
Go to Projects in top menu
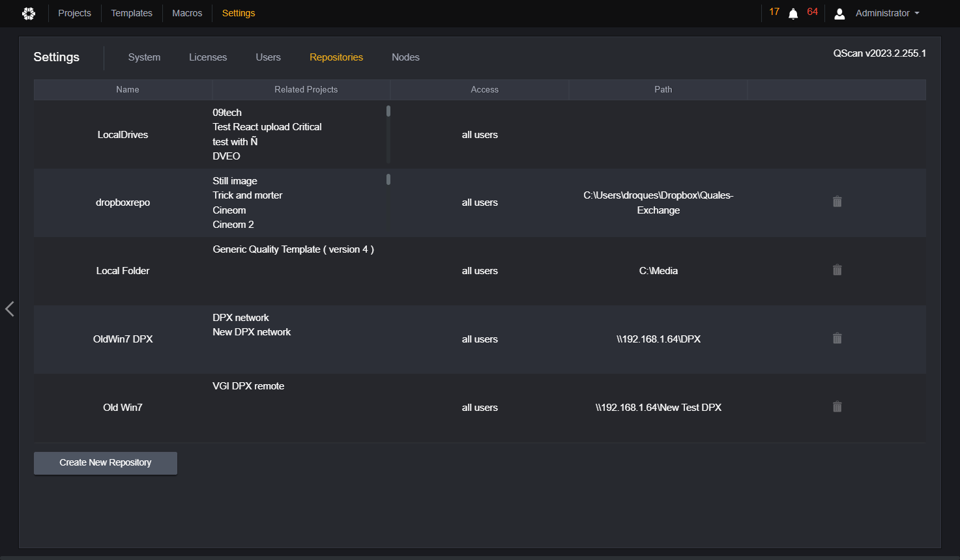pyautogui.click(x=74, y=13)
